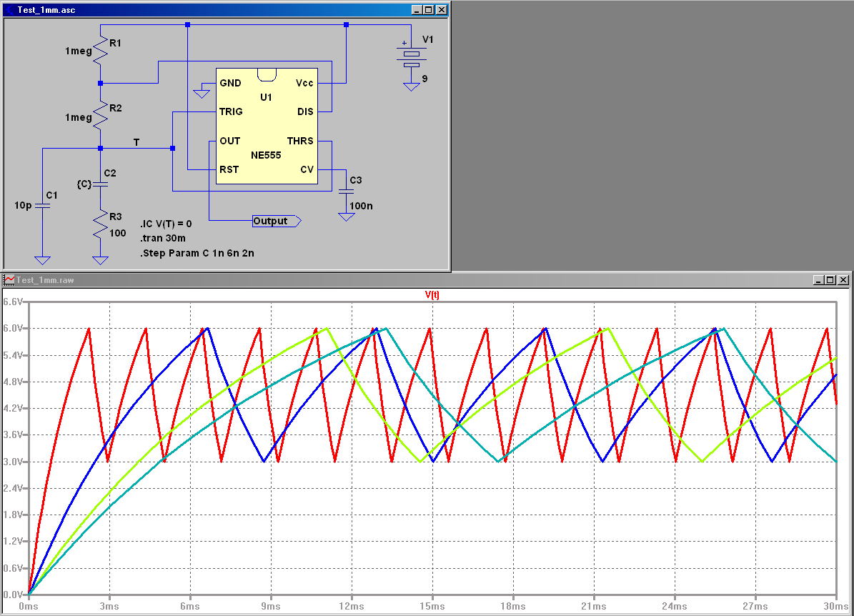Click the Test_1mm.asc title bar

pyautogui.click(x=226, y=10)
